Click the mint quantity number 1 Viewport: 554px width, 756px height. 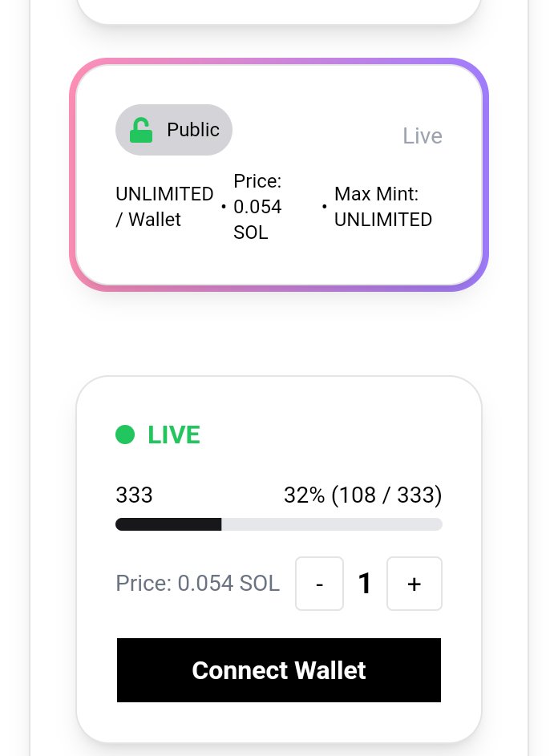coord(365,584)
